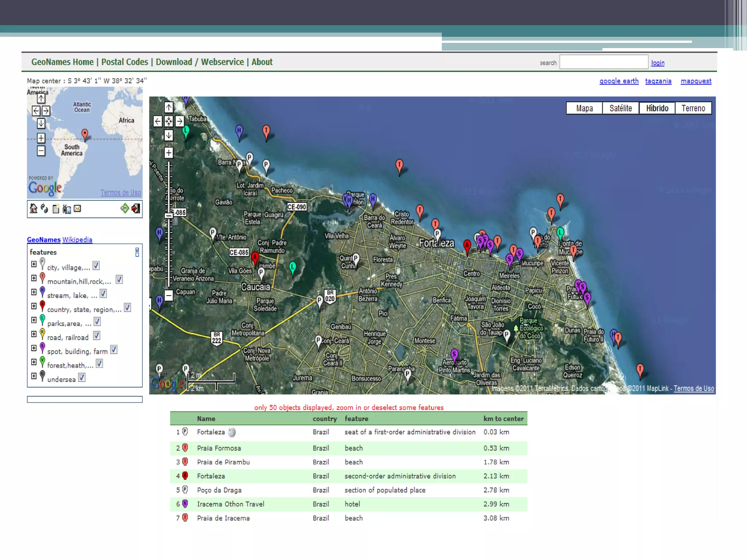Open the google earth link
Viewport: 747px width, 560px height.
tap(619, 81)
